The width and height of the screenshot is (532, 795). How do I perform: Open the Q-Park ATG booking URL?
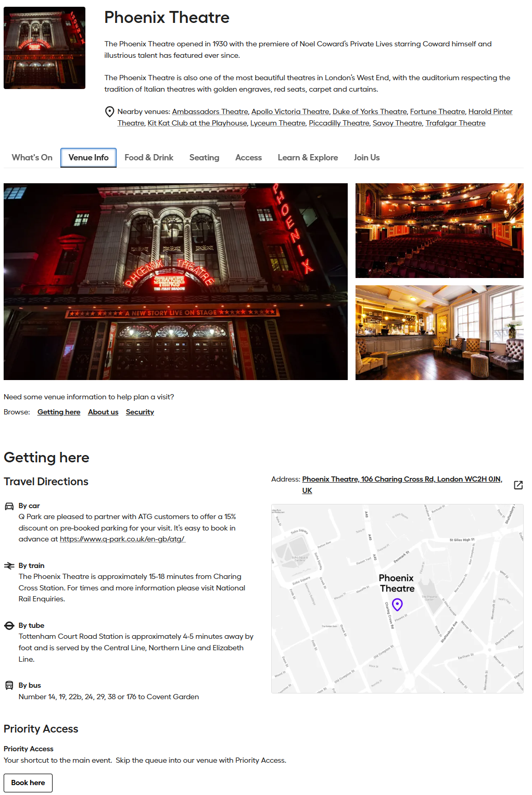pyautogui.click(x=122, y=539)
